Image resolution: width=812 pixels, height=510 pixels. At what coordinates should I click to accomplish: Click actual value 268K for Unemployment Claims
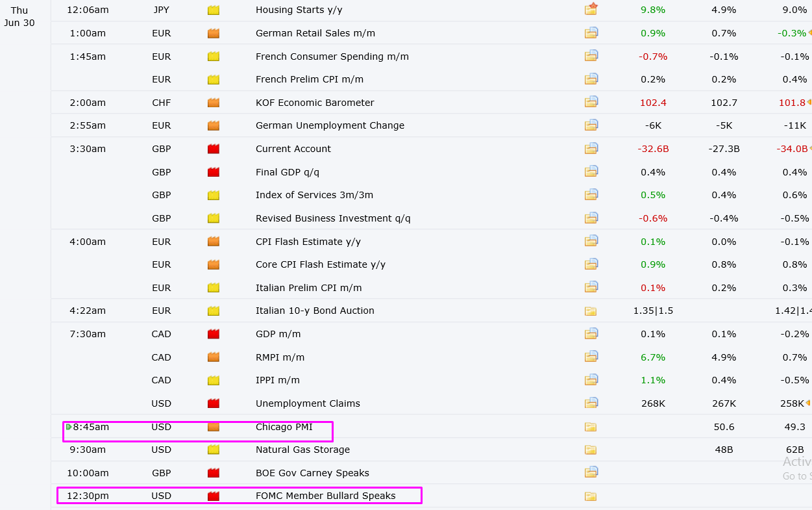tap(653, 403)
